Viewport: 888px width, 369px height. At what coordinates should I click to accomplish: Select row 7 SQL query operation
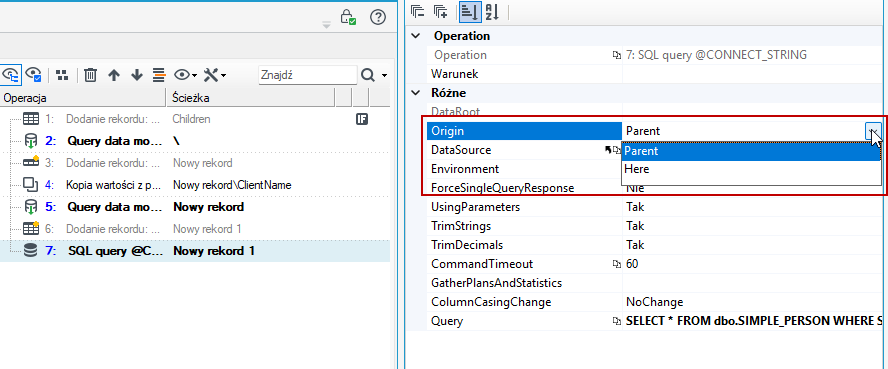[195, 251]
